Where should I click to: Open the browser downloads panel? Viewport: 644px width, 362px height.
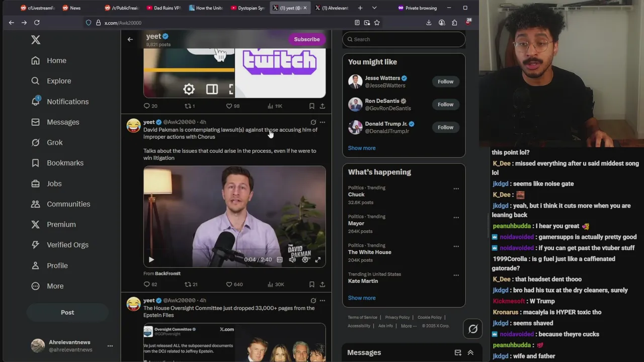[429, 23]
